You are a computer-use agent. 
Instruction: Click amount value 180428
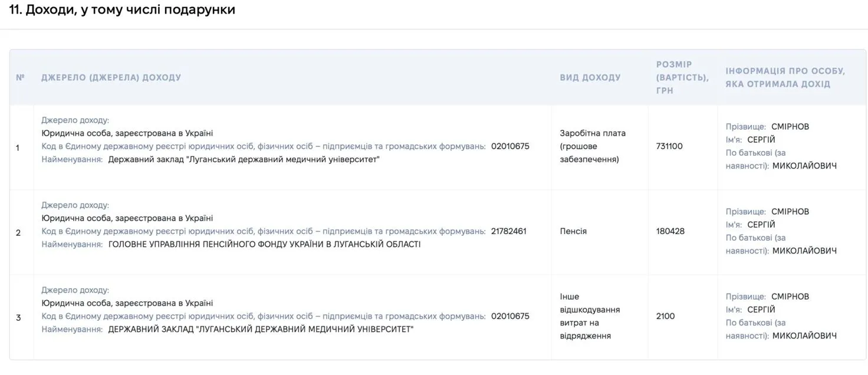(x=670, y=231)
